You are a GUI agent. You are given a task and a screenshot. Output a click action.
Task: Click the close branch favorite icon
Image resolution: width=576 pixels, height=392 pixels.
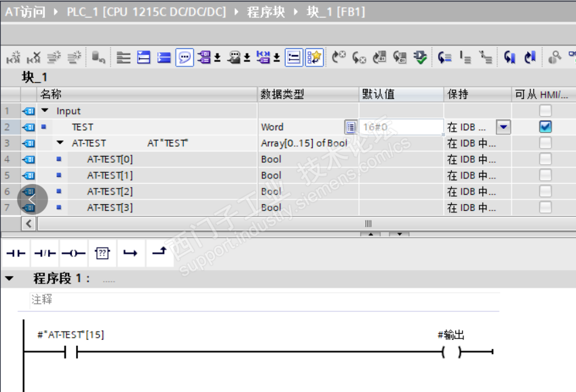[x=159, y=253]
